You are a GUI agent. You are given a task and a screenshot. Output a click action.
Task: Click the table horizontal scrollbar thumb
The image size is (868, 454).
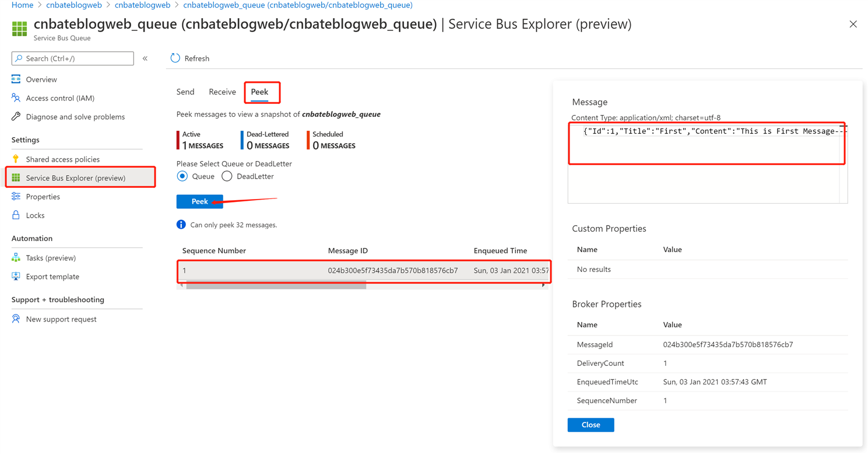276,285
